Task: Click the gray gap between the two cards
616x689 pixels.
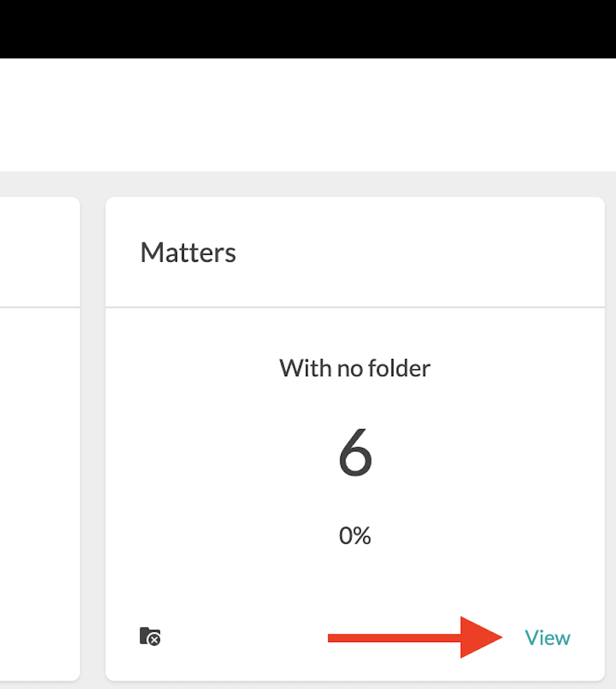Action: coord(93,438)
